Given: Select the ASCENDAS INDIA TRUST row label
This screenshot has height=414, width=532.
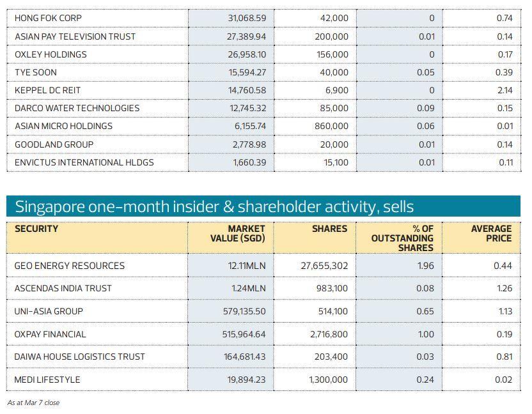Looking at the screenshot, I should click(x=63, y=289).
